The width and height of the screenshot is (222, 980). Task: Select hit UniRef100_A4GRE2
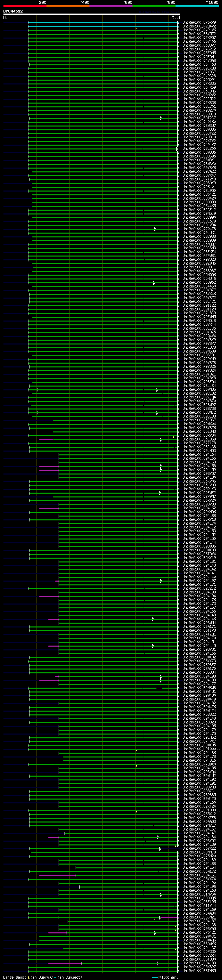tap(199, 49)
